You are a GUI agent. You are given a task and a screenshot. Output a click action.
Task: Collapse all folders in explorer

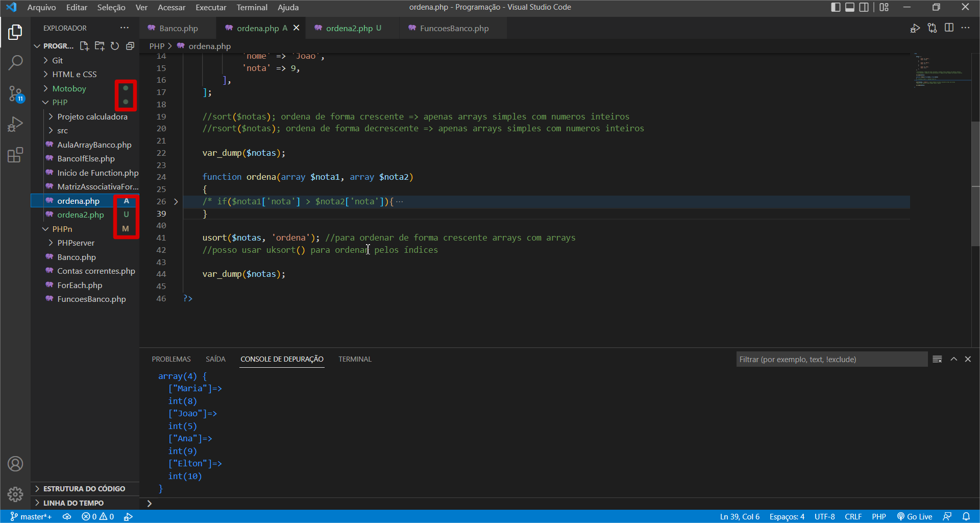[130, 46]
